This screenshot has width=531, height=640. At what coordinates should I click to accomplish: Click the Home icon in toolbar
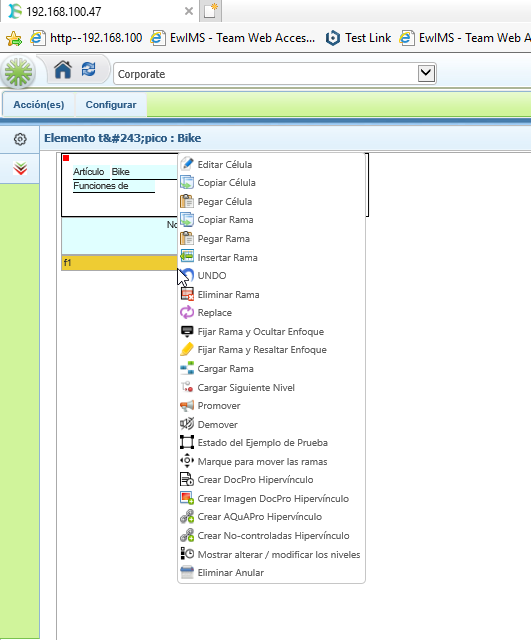click(x=63, y=70)
